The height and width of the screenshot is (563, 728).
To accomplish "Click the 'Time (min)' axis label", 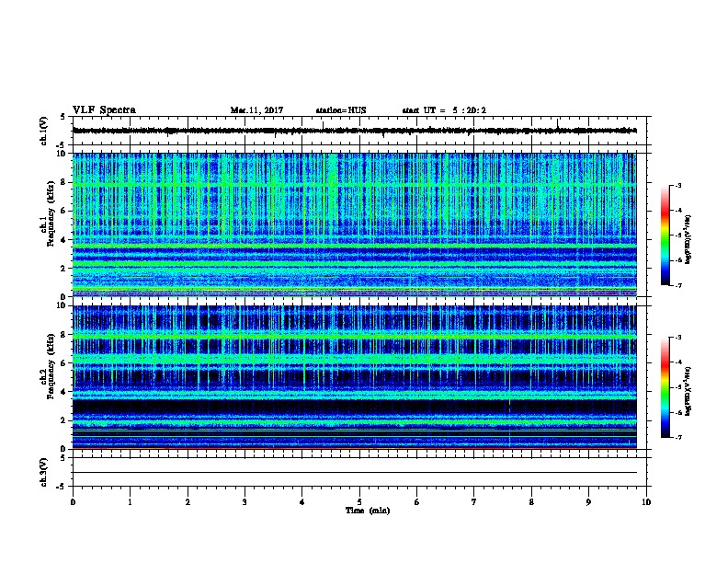I will 368,511.
